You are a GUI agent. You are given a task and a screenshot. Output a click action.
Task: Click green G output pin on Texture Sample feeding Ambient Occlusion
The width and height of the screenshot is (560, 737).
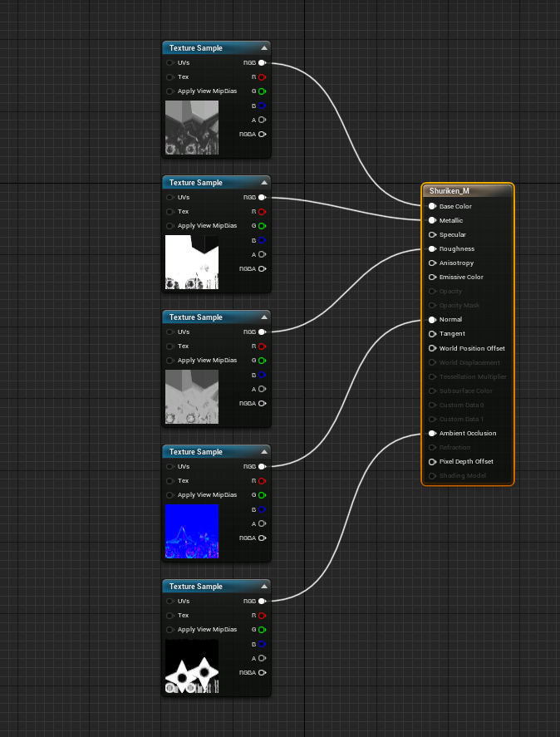point(262,630)
